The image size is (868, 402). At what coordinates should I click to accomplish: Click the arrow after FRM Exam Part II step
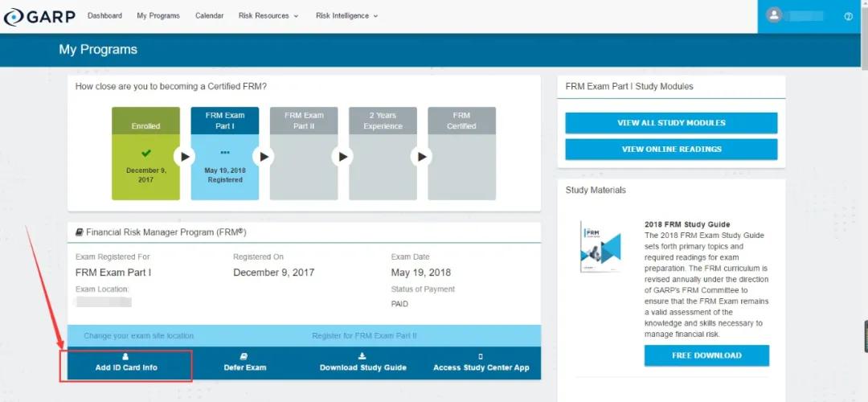coord(342,157)
